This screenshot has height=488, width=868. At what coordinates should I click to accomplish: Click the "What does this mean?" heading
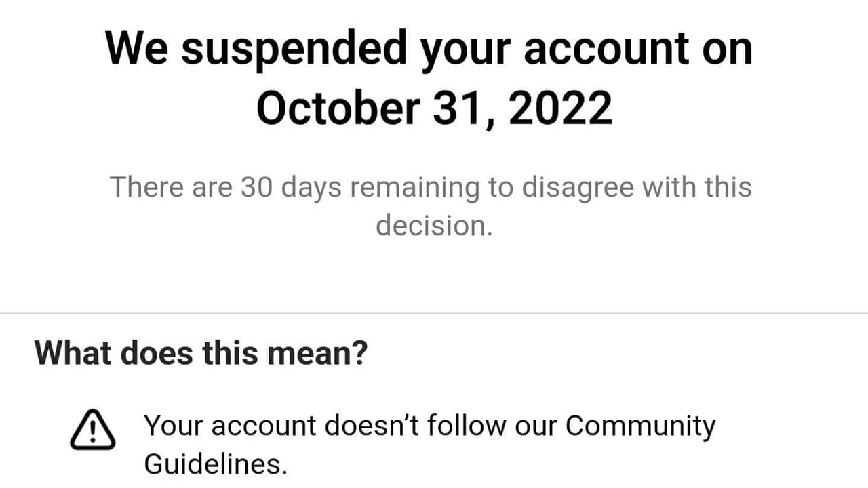201,352
